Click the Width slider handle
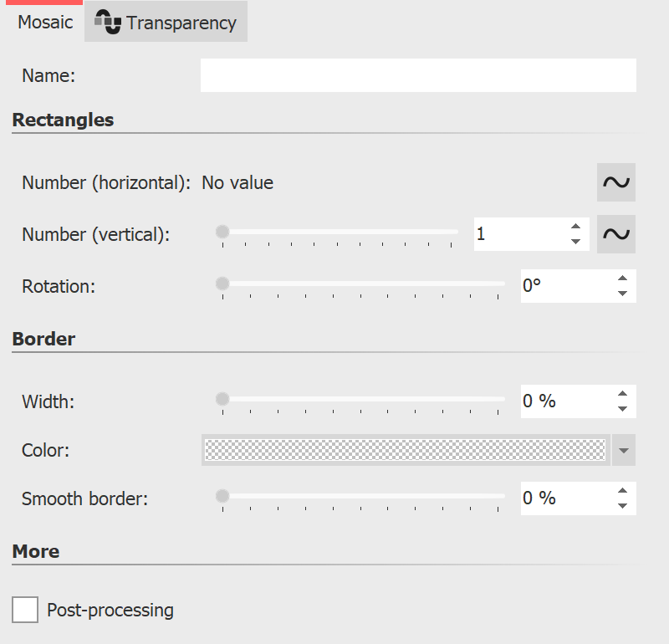The image size is (669, 644). coord(222,398)
